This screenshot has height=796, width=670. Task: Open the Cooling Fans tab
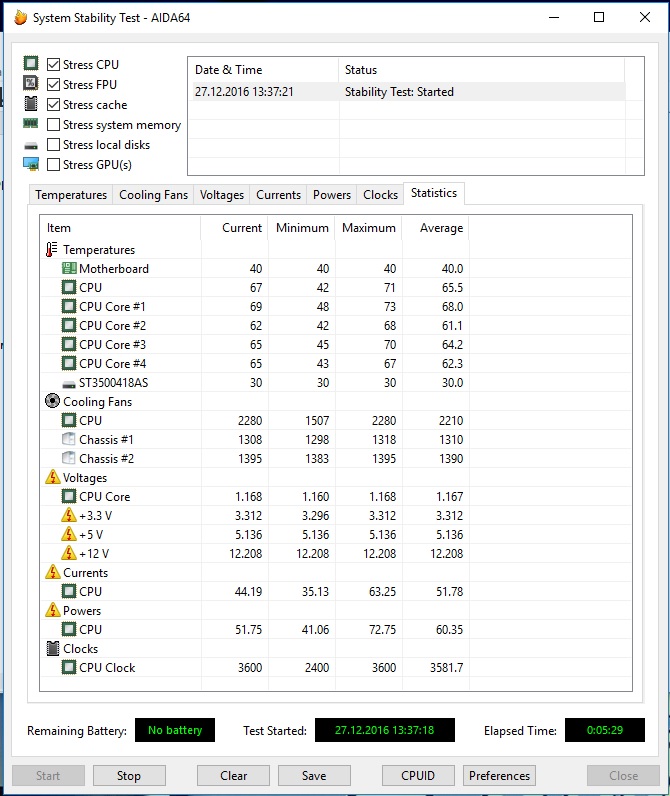[153, 195]
